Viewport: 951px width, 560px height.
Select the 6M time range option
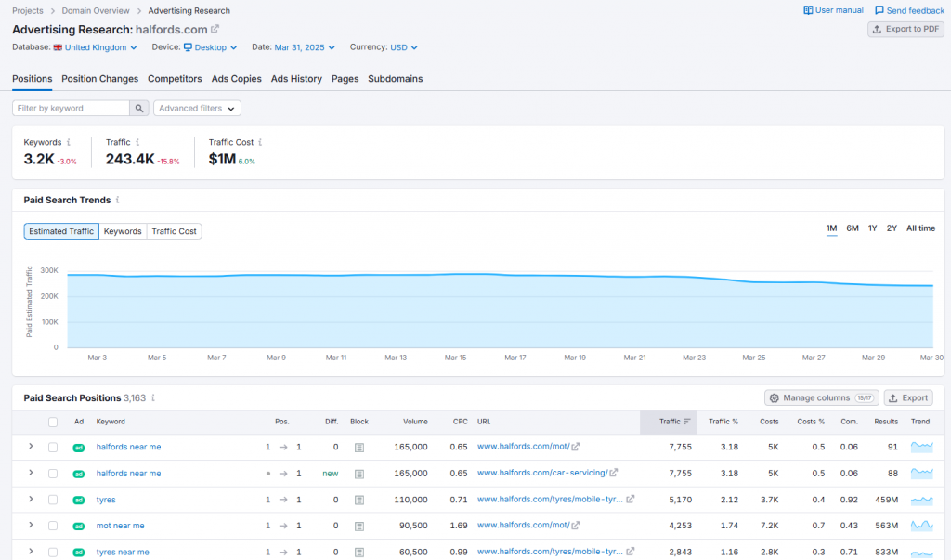[852, 228]
